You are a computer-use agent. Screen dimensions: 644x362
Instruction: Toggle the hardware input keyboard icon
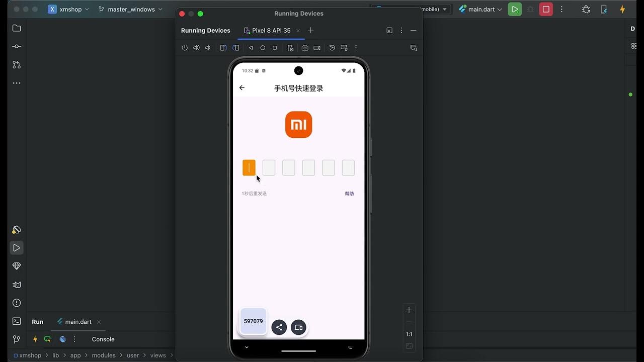(344, 48)
